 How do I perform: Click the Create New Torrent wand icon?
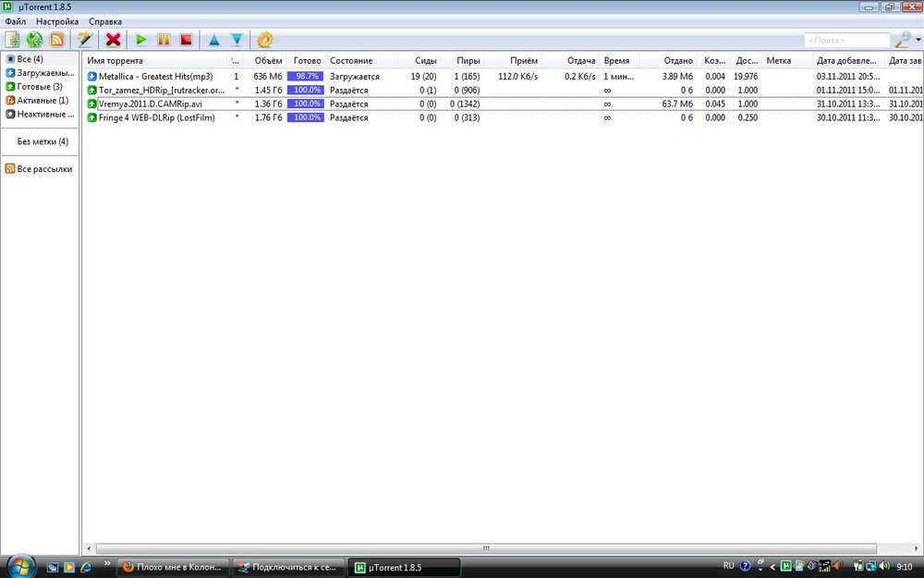85,40
